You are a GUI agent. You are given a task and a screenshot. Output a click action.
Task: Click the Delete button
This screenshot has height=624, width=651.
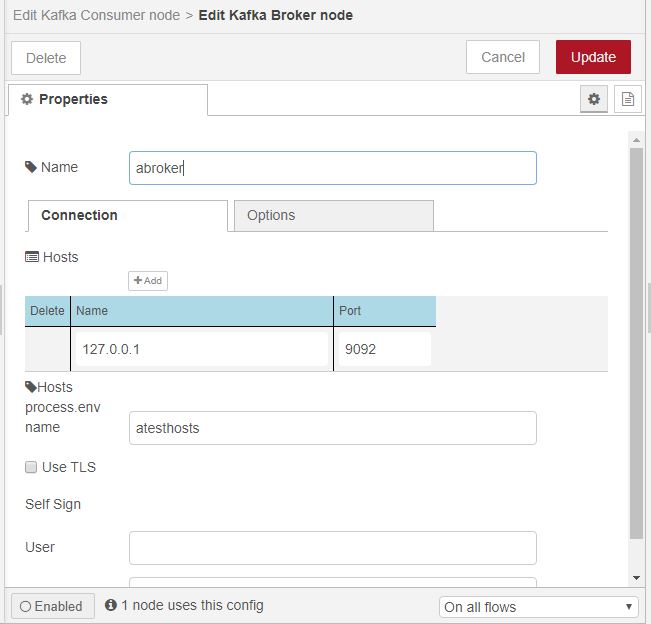coord(46,58)
